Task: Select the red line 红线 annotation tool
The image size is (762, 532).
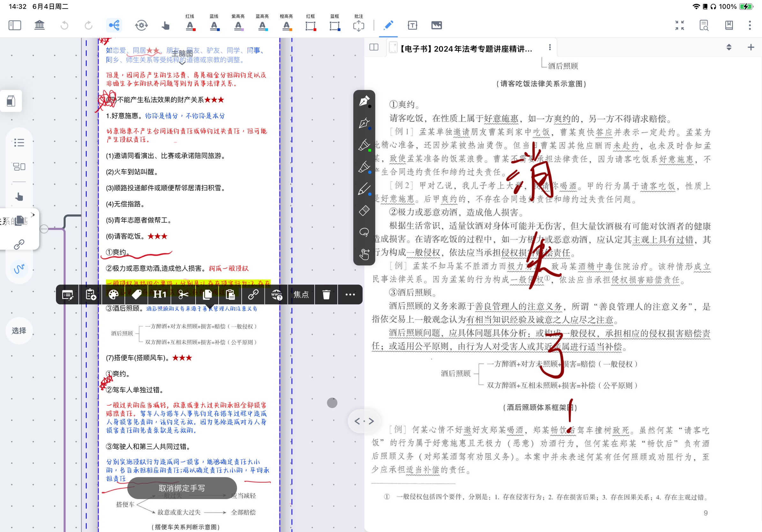Action: (190, 23)
